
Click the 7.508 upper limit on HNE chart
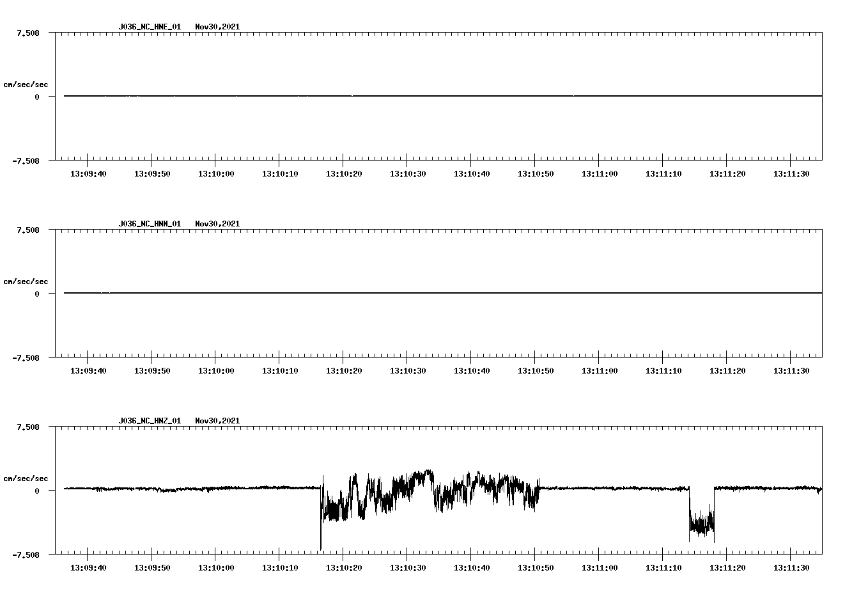[x=28, y=33]
